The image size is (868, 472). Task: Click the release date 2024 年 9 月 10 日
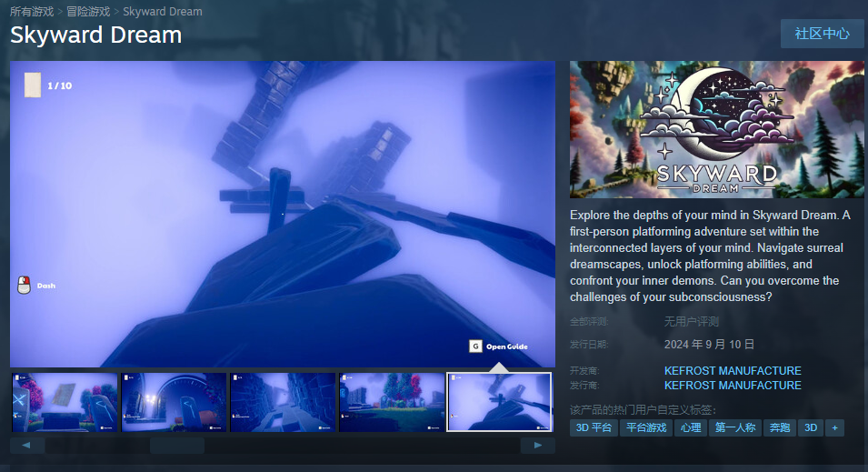[x=709, y=345]
